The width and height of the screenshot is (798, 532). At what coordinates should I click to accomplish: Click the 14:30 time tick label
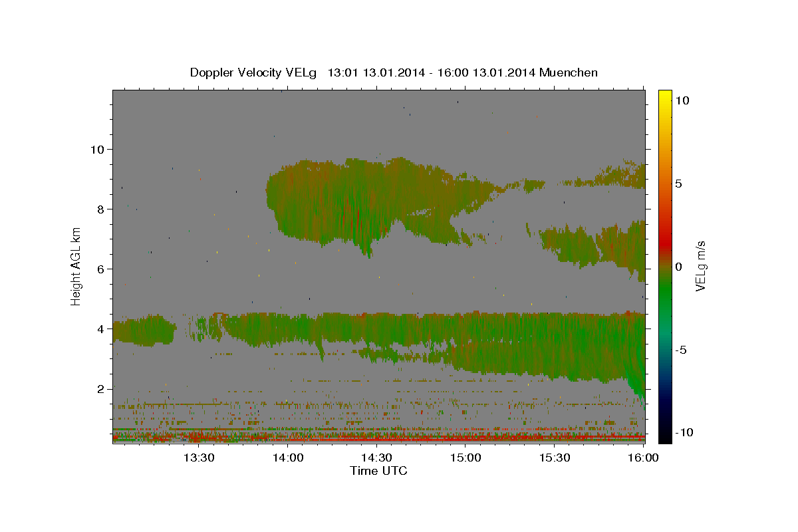click(x=376, y=458)
